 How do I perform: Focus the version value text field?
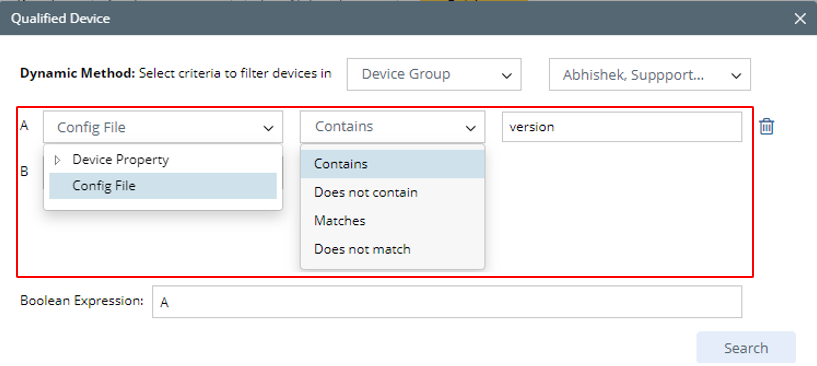click(622, 127)
